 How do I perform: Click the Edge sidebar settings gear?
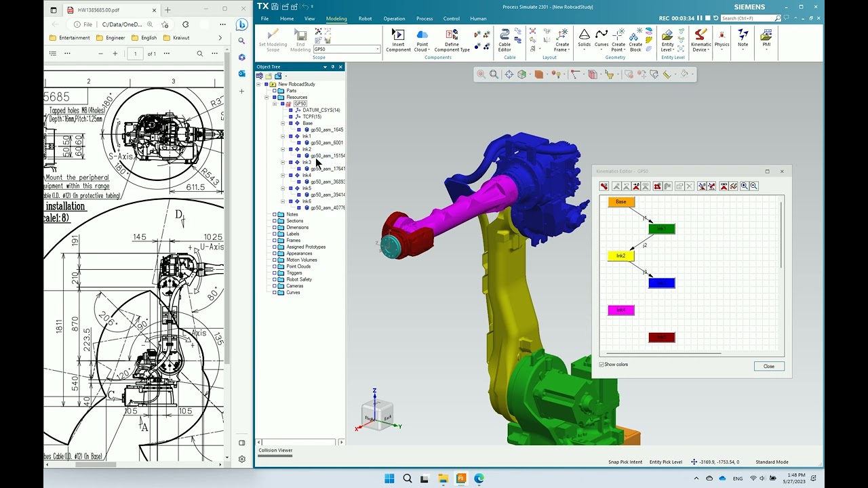click(x=242, y=459)
